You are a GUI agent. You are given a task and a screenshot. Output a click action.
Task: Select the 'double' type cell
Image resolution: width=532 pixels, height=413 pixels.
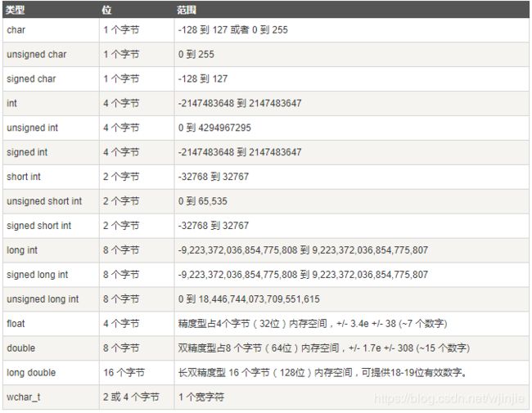[51, 348]
